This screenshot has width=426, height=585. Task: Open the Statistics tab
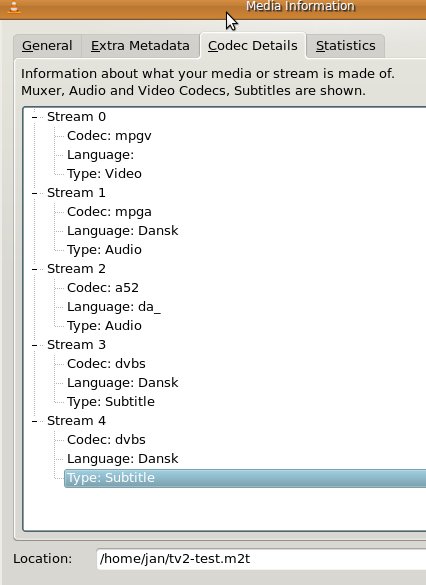345,46
